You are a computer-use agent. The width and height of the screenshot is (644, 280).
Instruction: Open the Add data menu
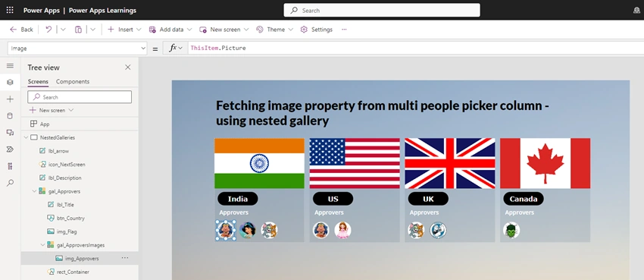170,30
